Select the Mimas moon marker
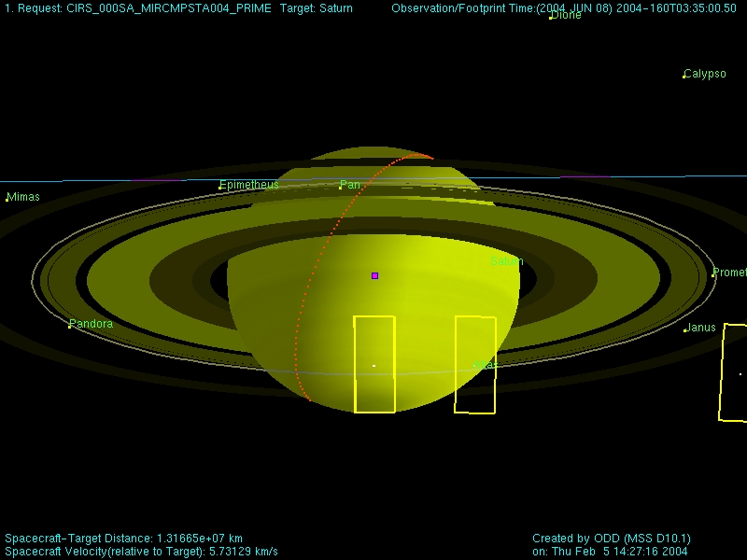Screen dimensions: 747x560 click(x=7, y=199)
